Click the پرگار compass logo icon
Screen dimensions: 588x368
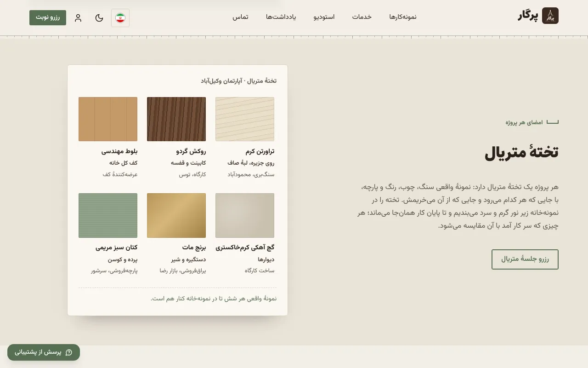550,16
